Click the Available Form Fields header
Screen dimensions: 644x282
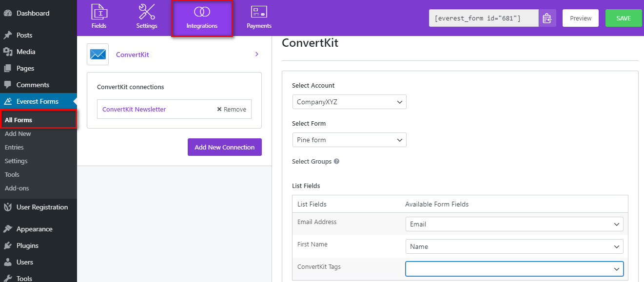(x=437, y=204)
